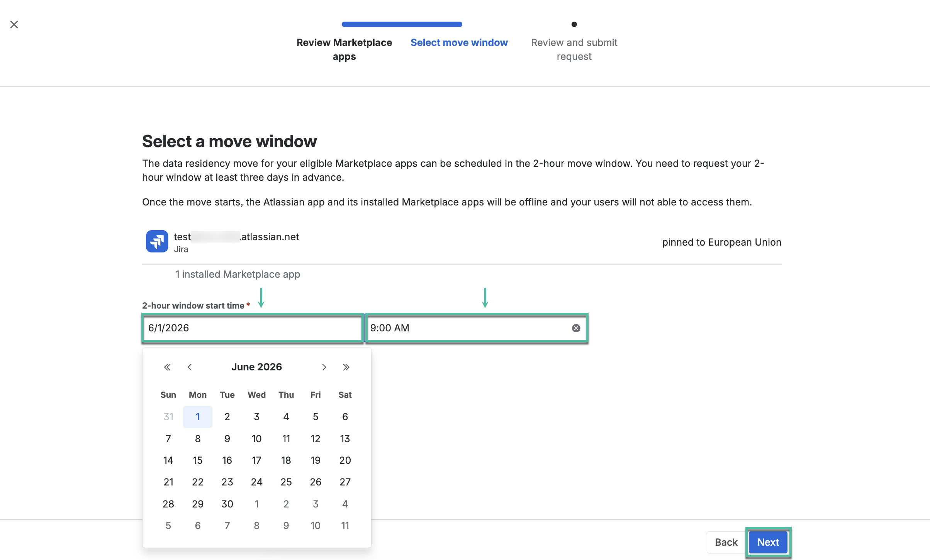Switch to Select move window step
Image resolution: width=930 pixels, height=560 pixels.
coord(459,42)
